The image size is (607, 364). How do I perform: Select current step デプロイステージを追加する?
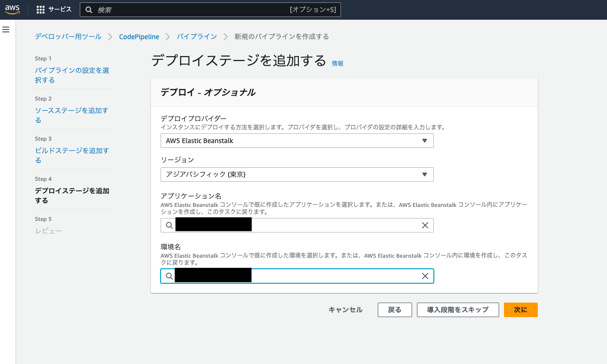[x=72, y=195]
